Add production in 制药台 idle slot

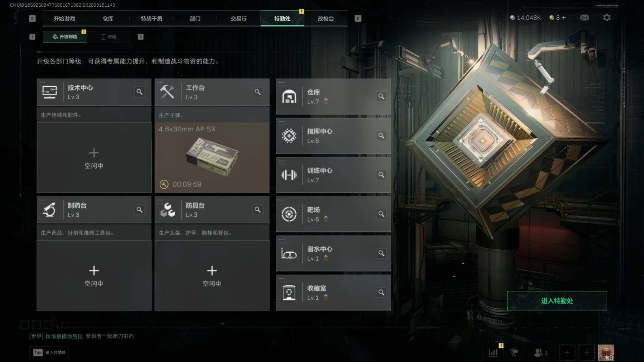point(94,275)
